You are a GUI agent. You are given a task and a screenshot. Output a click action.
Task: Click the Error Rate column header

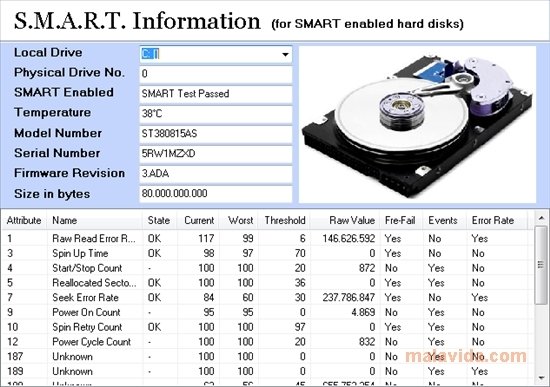tap(497, 220)
